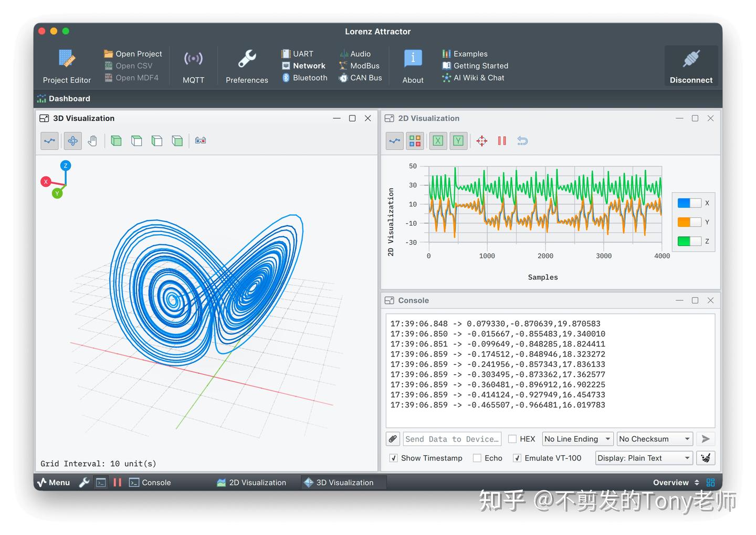Toggle multi-plot grid layout in the 2D Visualization toolbar
Image resolution: width=756 pixels, height=535 pixels.
point(415,141)
